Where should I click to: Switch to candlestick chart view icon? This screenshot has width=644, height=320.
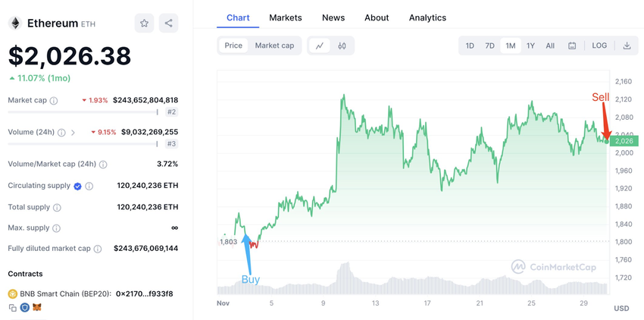click(342, 45)
